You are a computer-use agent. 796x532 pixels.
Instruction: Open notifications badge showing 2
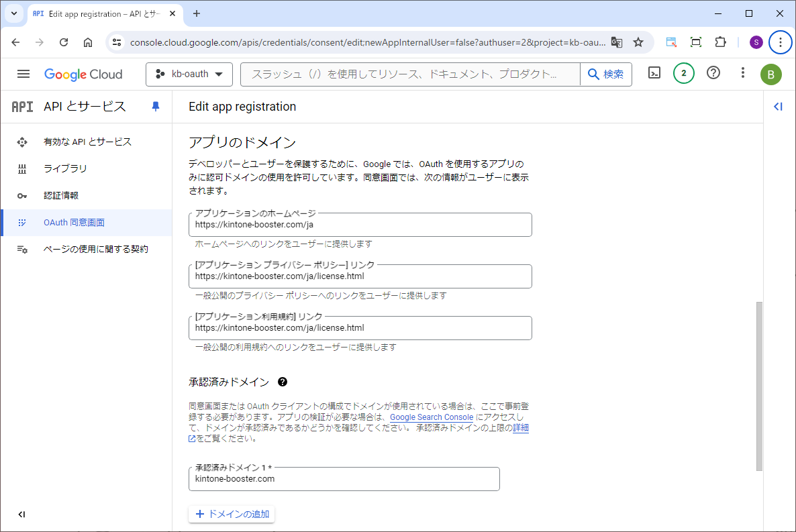coord(683,74)
